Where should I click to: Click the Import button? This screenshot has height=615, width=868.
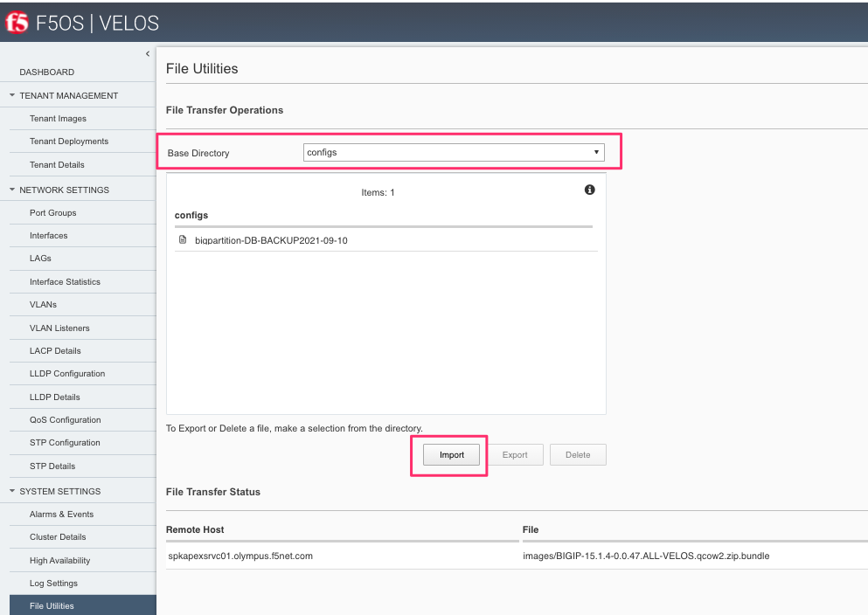coord(452,454)
